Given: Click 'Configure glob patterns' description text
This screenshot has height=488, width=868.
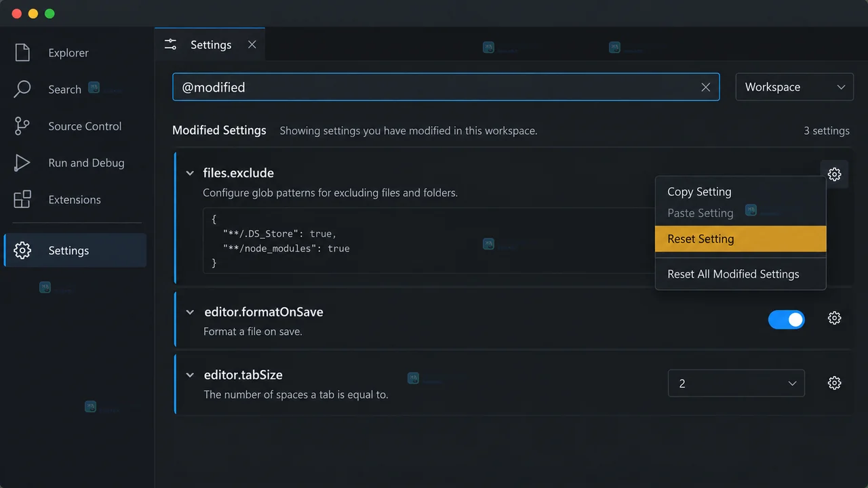Looking at the screenshot, I should [x=330, y=192].
